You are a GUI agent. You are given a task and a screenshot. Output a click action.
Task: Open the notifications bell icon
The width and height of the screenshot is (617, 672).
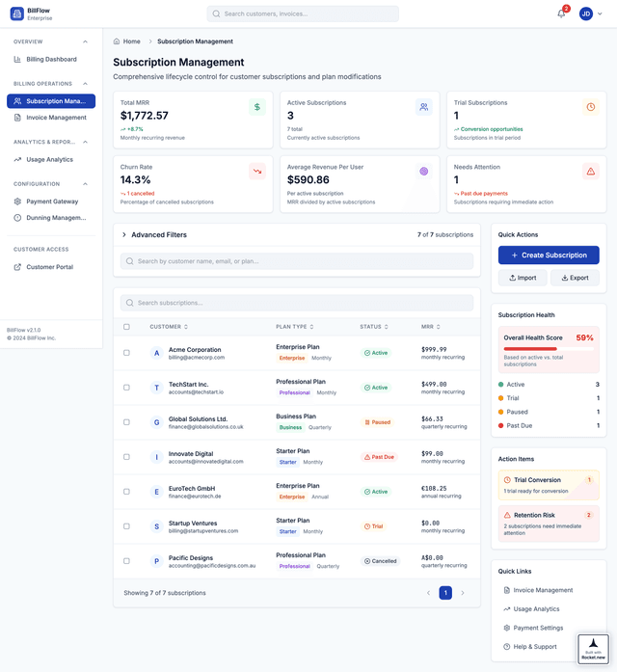[x=561, y=13]
